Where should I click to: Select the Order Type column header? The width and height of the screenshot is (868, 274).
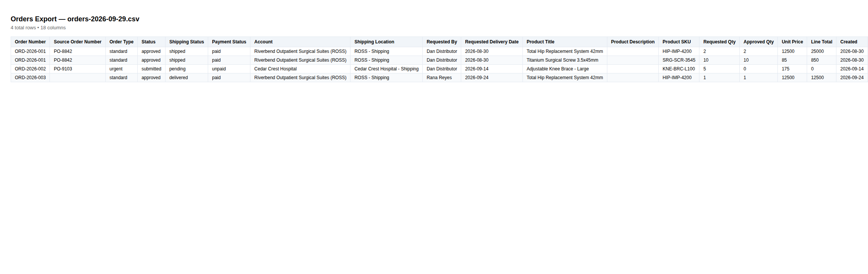[121, 42]
